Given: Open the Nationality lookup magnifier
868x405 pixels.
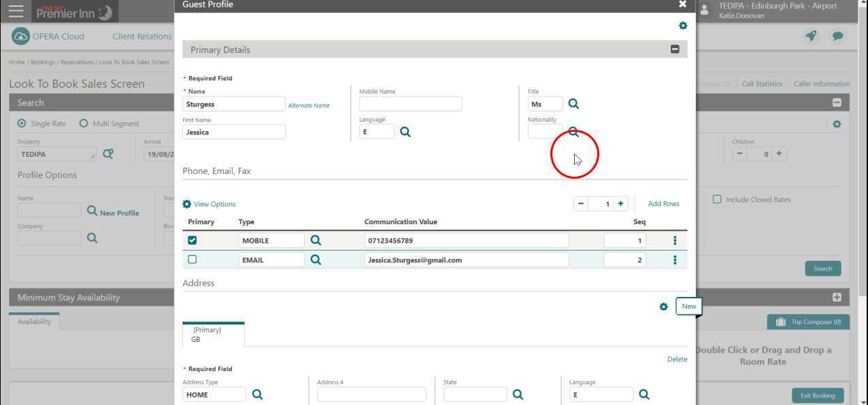Looking at the screenshot, I should pos(573,131).
